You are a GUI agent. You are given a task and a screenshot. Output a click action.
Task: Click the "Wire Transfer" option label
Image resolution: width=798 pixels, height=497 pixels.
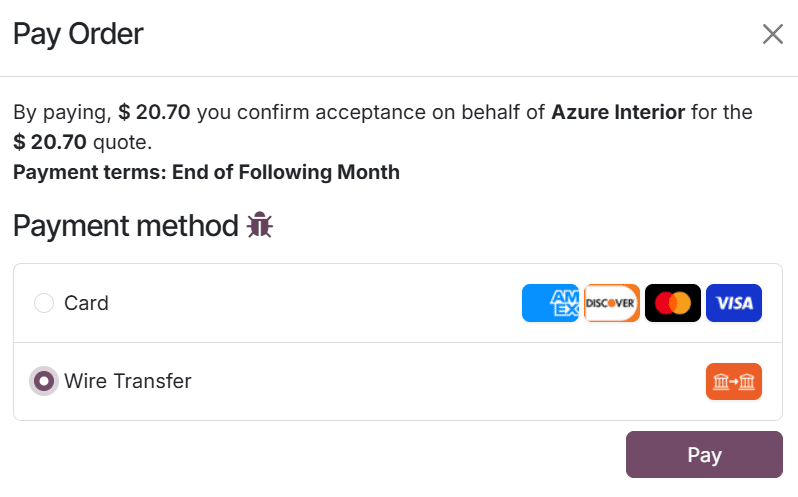[127, 381]
